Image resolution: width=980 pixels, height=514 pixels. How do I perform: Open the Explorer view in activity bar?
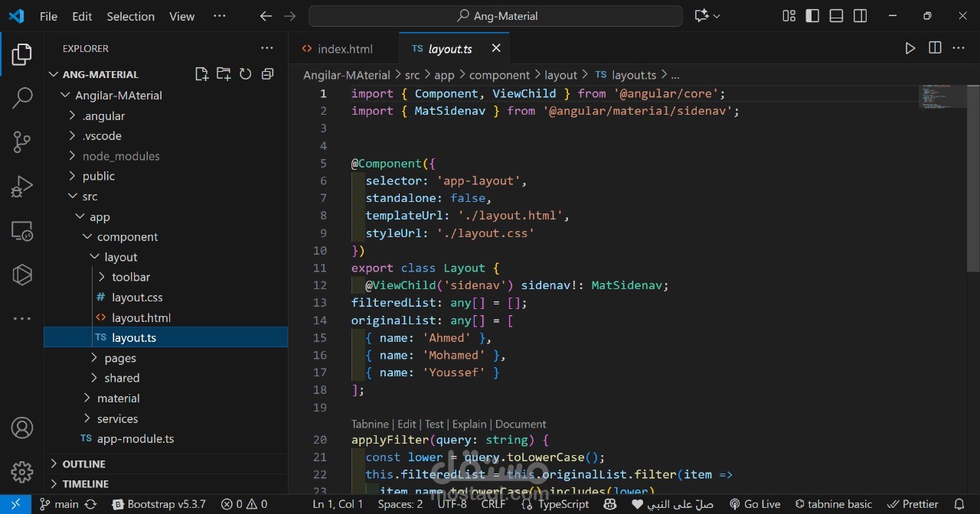click(22, 54)
